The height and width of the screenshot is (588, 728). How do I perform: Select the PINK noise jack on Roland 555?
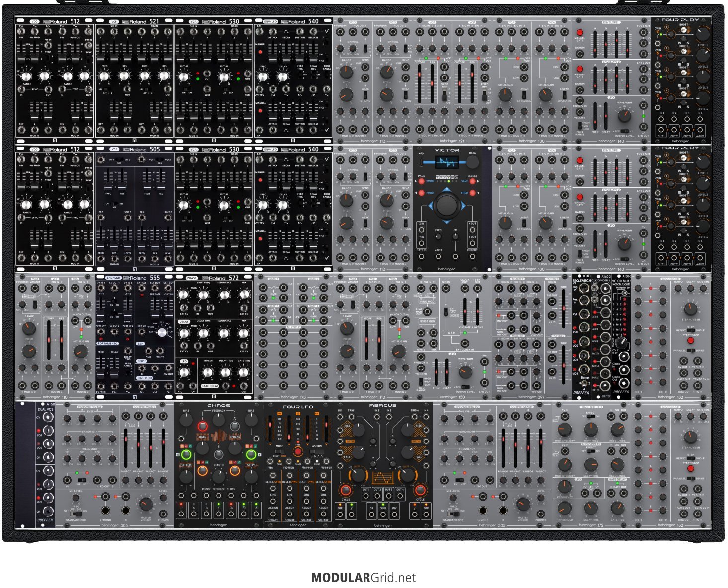pyautogui.click(x=148, y=351)
